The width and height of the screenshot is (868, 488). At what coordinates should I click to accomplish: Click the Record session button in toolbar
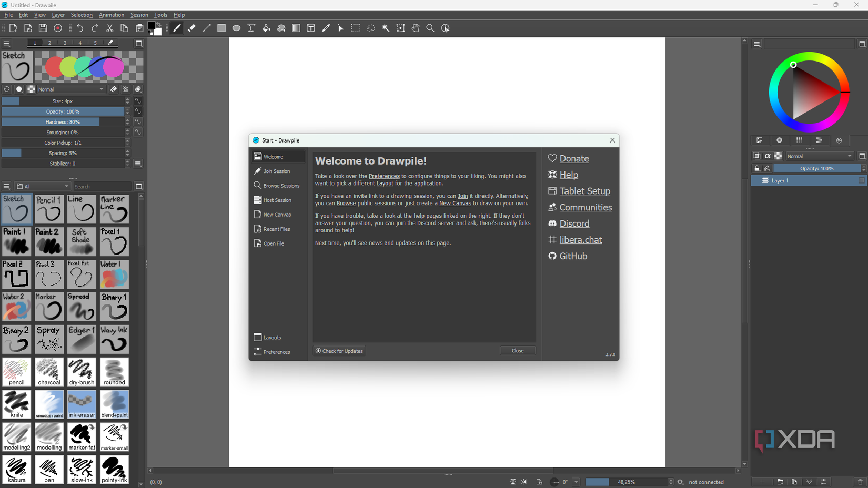58,28
